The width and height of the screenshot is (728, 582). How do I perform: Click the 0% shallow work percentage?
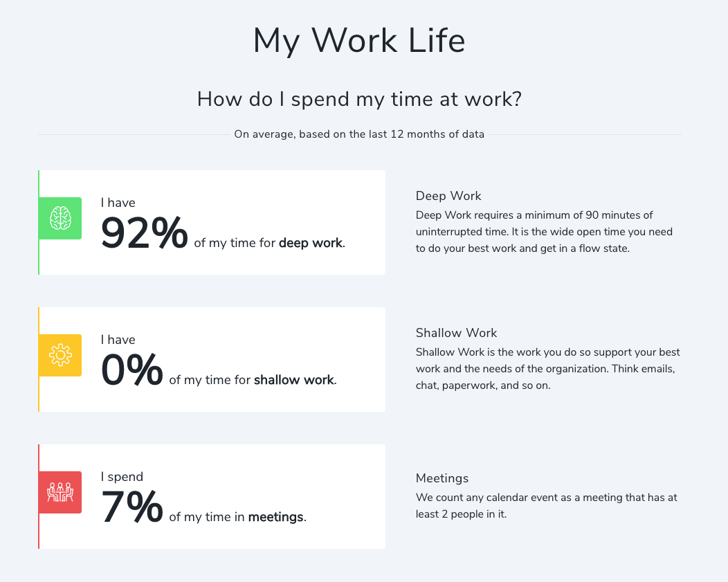[x=132, y=372]
